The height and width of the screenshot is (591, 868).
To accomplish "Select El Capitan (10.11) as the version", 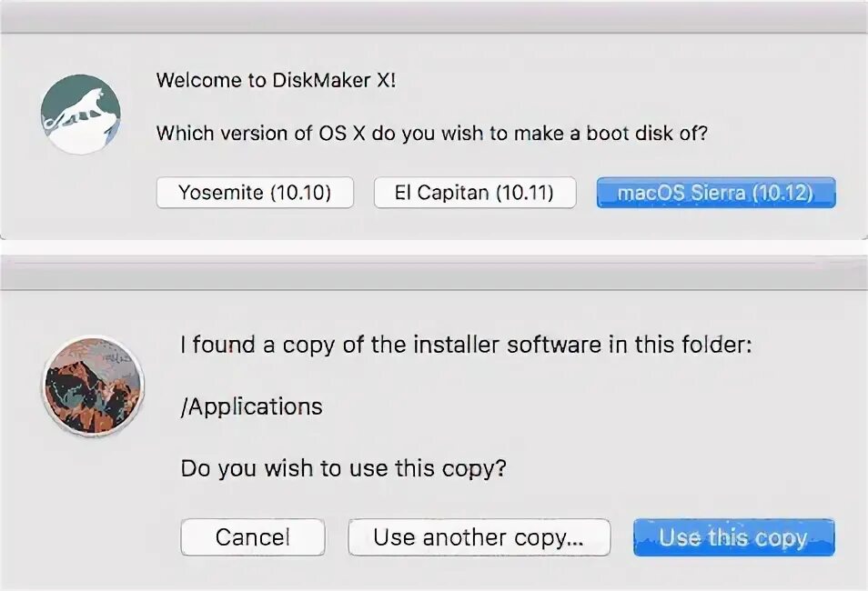I will point(474,193).
